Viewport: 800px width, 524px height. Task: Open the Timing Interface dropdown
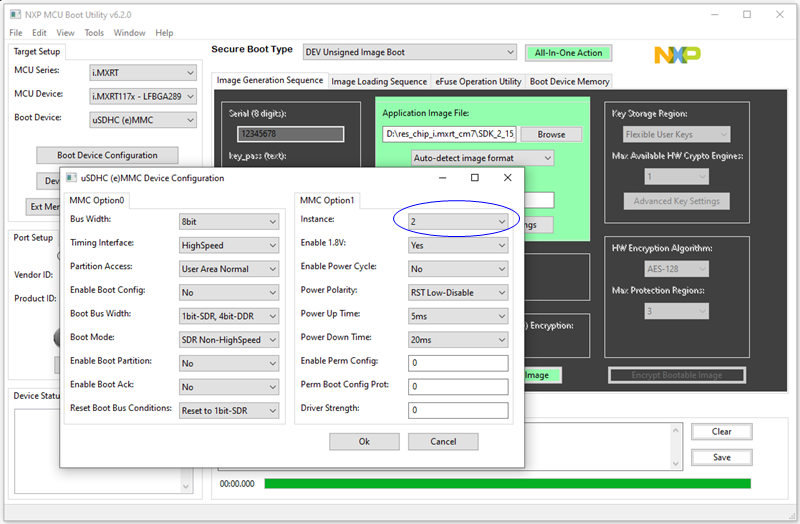(229, 245)
